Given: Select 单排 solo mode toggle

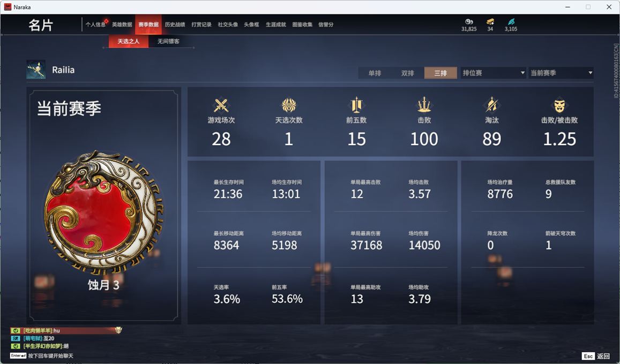Looking at the screenshot, I should tap(375, 73).
